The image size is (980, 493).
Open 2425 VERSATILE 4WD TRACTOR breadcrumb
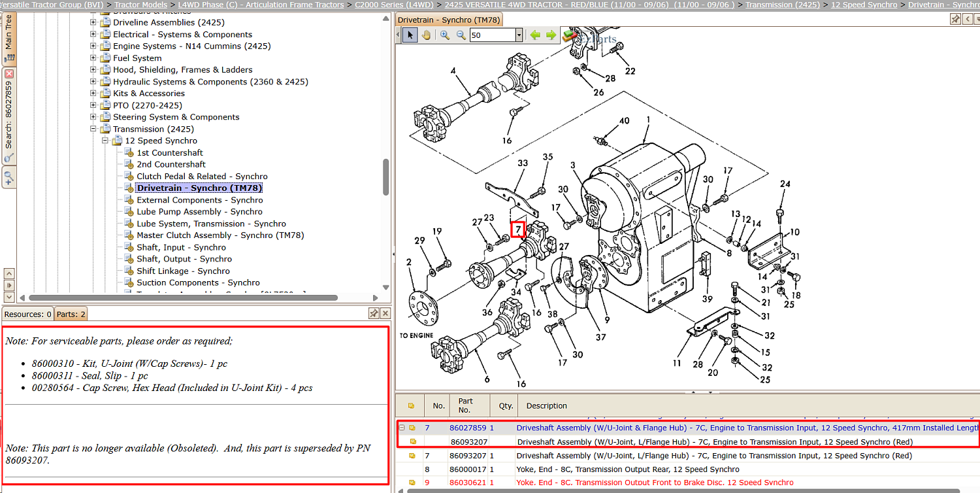(590, 5)
